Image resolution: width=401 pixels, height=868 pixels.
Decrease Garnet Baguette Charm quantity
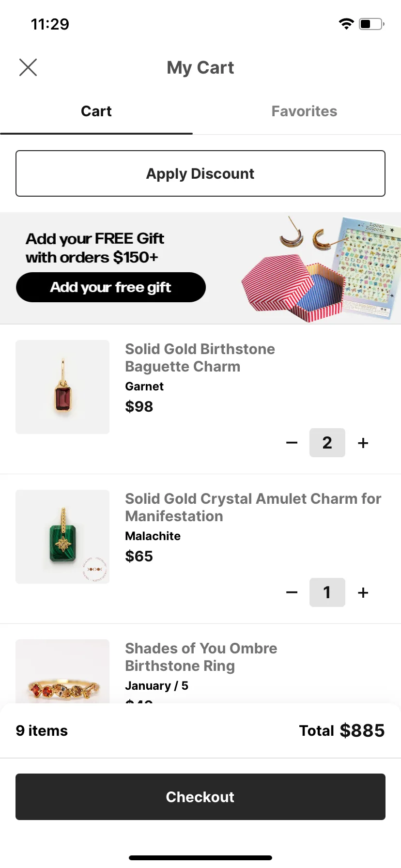pos(292,443)
